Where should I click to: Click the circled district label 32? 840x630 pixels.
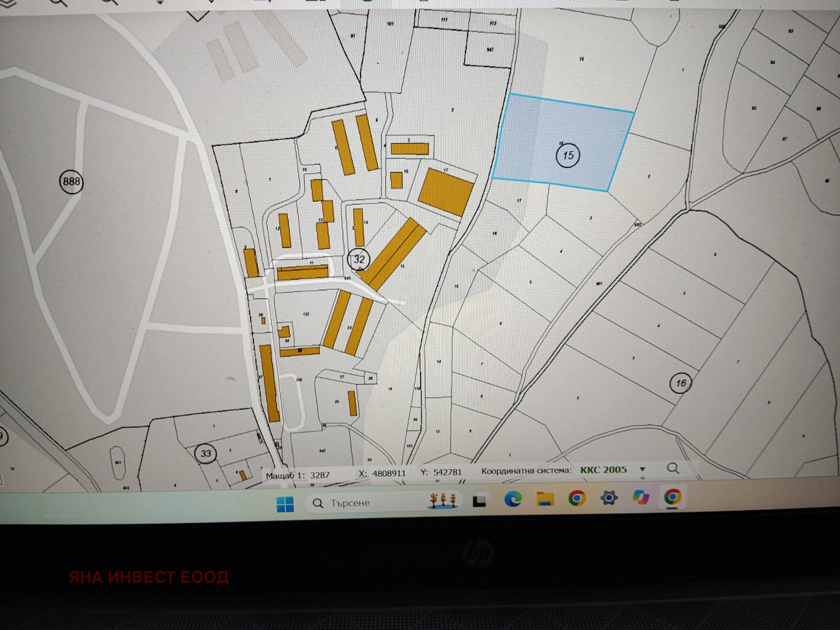(x=359, y=259)
